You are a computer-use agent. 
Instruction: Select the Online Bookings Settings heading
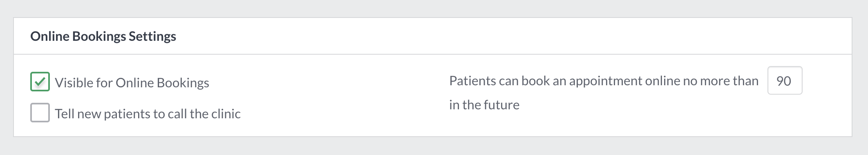pyautogui.click(x=103, y=36)
